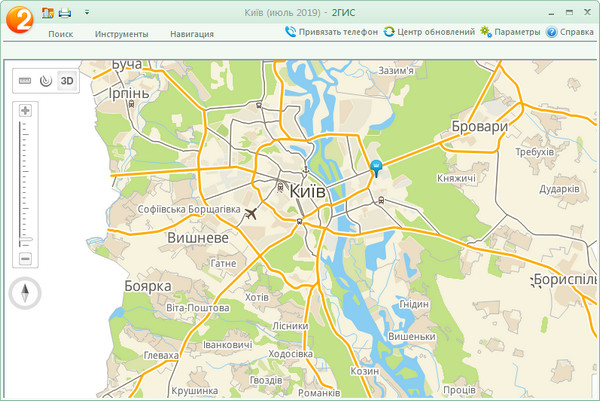Open Параметры settings
The width and height of the screenshot is (600, 401).
510,32
